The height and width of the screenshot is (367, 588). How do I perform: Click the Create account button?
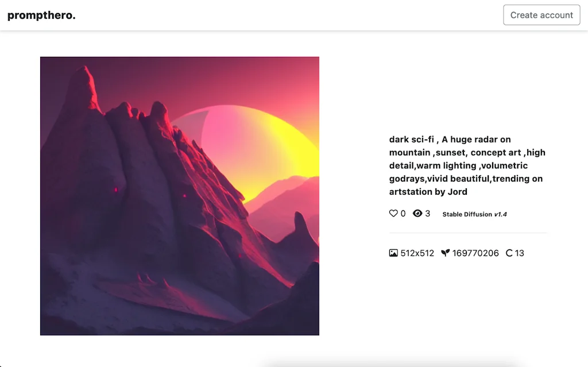[541, 15]
